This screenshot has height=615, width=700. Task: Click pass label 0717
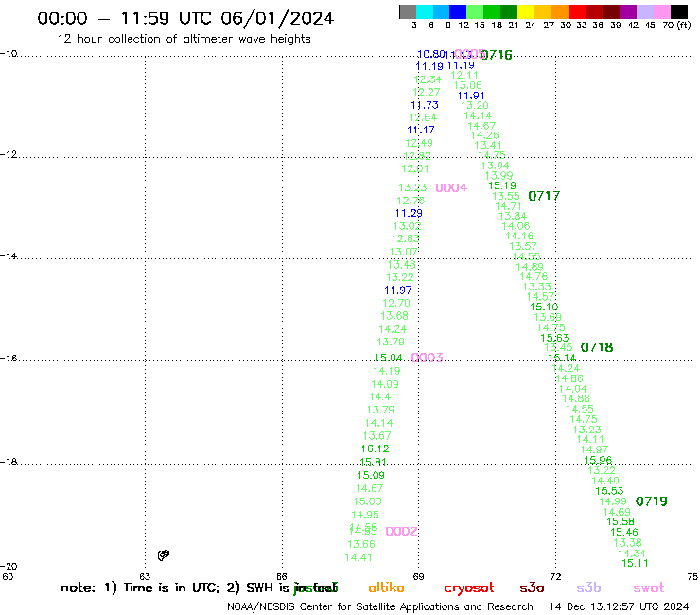(544, 196)
